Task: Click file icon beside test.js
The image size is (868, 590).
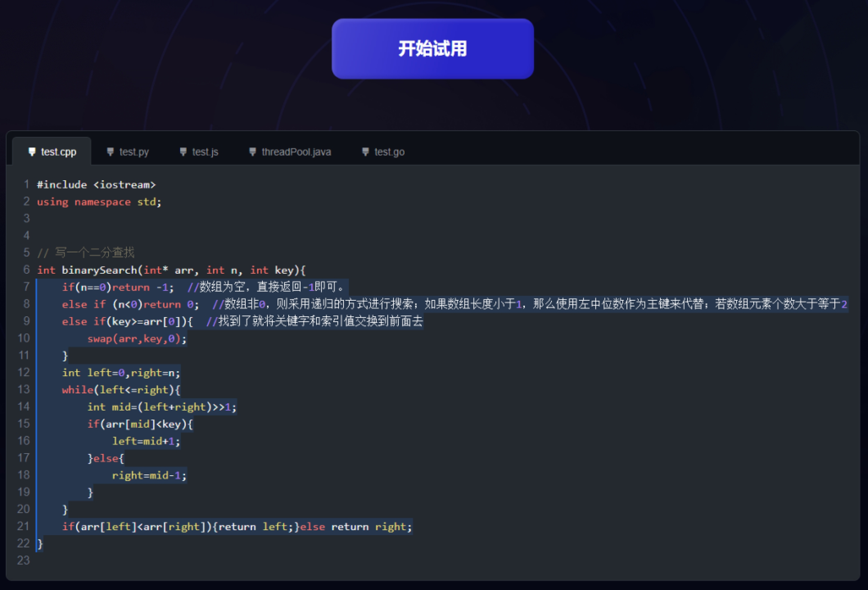Action: 183,152
